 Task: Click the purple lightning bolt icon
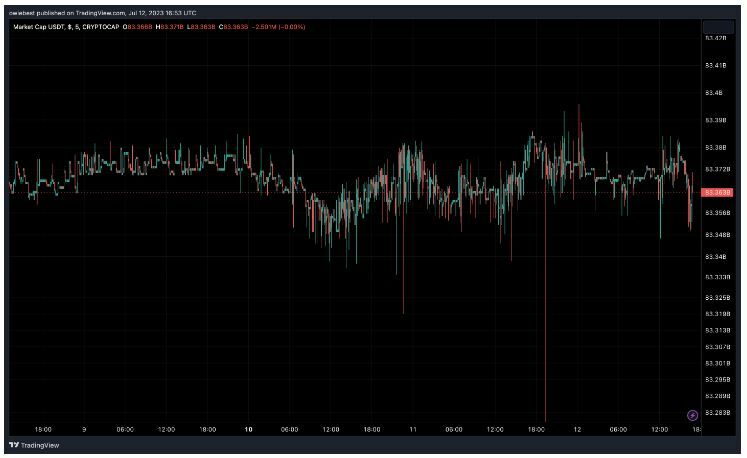692,414
